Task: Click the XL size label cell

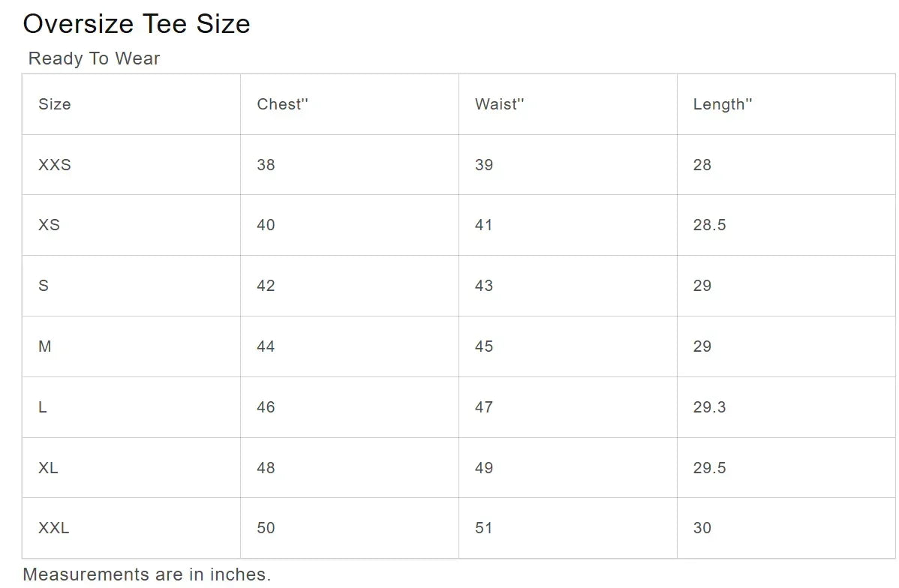Action: point(48,468)
